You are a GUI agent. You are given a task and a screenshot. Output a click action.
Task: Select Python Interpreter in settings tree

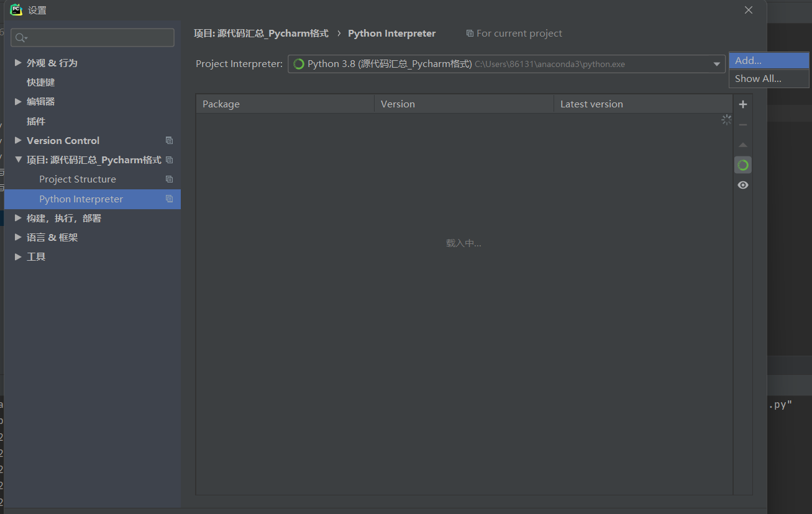[x=93, y=199]
